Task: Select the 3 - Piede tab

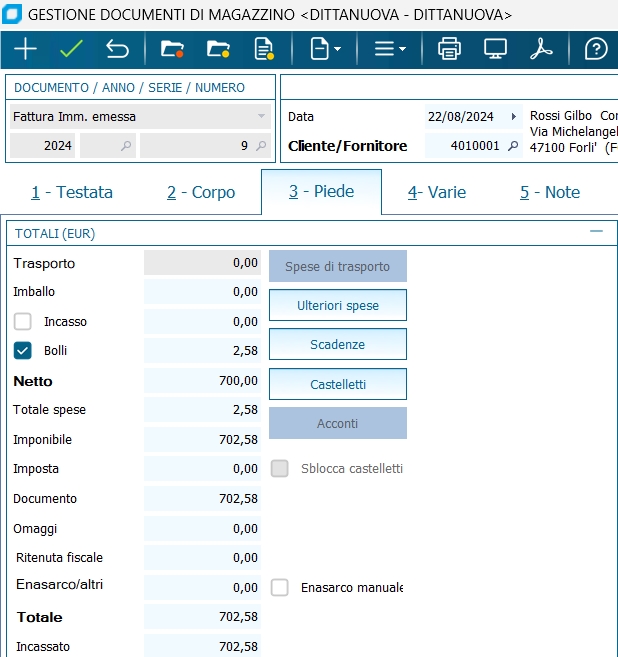Action: point(321,191)
